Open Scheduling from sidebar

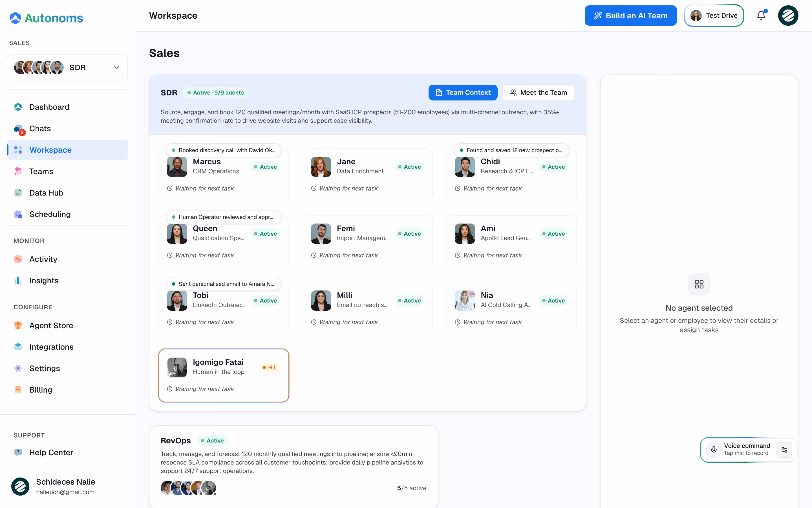click(x=67, y=214)
